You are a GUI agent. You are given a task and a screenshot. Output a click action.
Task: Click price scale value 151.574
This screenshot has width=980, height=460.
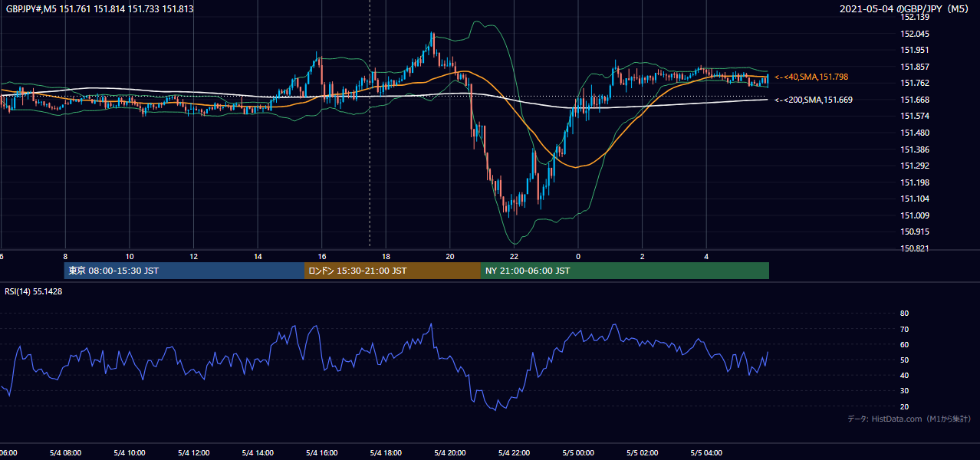click(x=914, y=117)
